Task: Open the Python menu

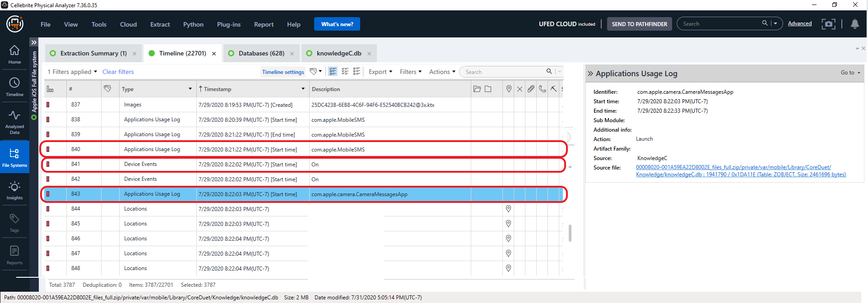Action: (x=193, y=24)
